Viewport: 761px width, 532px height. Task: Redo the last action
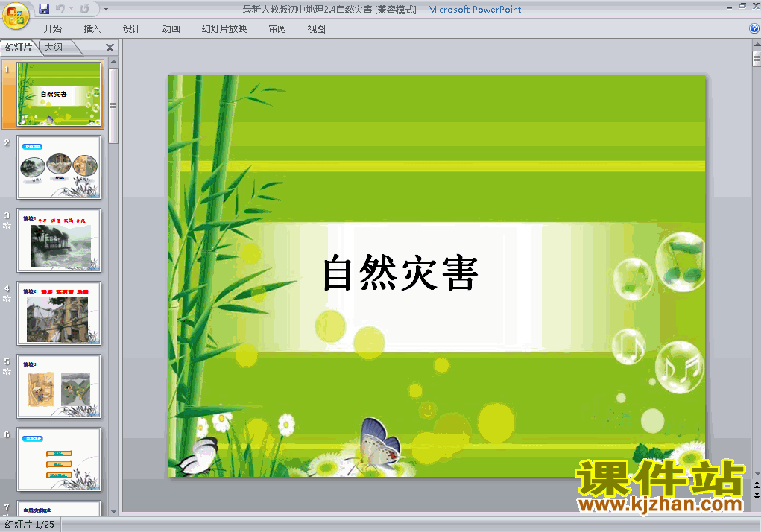tap(84, 9)
